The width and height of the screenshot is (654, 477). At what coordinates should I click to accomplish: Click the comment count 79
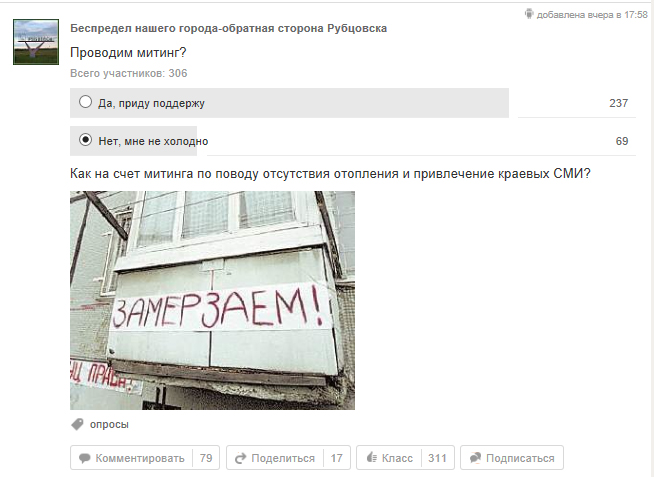click(x=206, y=458)
